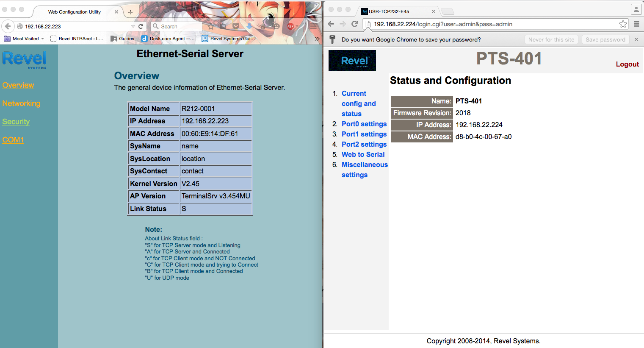Click the star icon in Chrome's address bar
The width and height of the screenshot is (644, 348).
click(623, 24)
